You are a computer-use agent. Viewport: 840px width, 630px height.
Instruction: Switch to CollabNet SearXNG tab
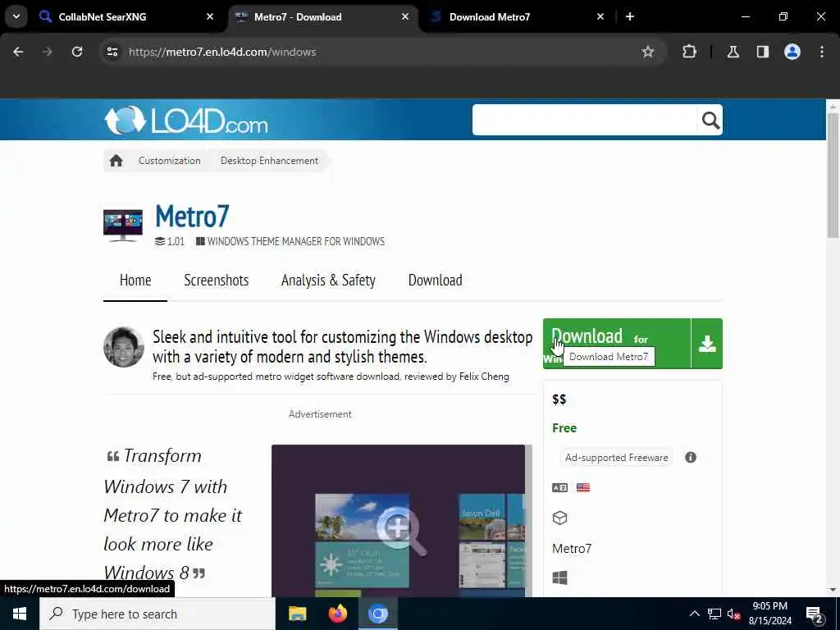[127, 16]
